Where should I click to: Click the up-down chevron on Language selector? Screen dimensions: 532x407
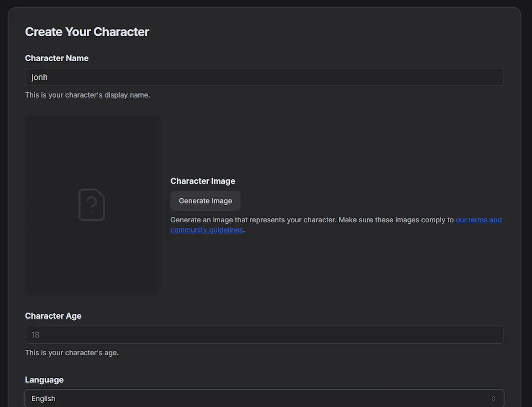[x=493, y=398]
